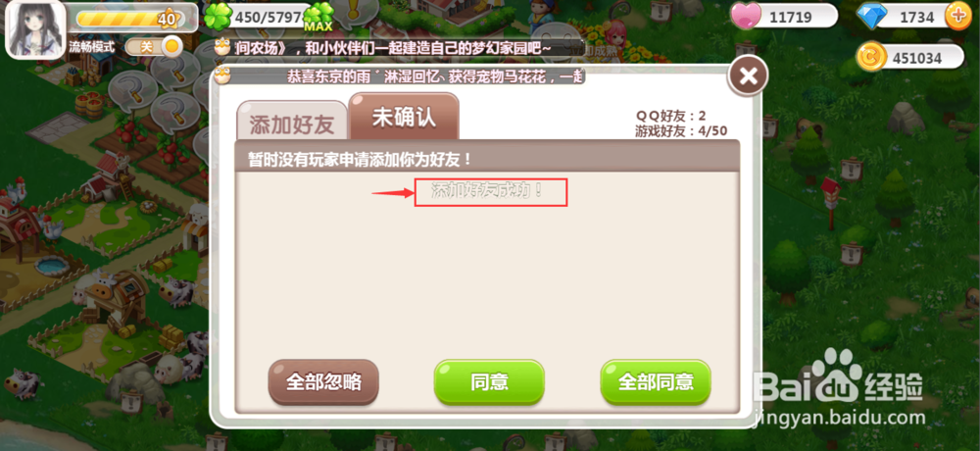The height and width of the screenshot is (451, 980).
Task: Switch to the 添加好友 tab
Action: click(x=292, y=122)
